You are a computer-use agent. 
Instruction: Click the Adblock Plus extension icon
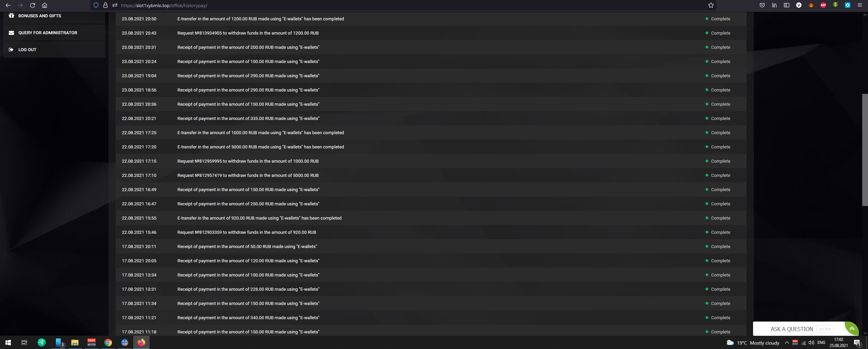[823, 5]
